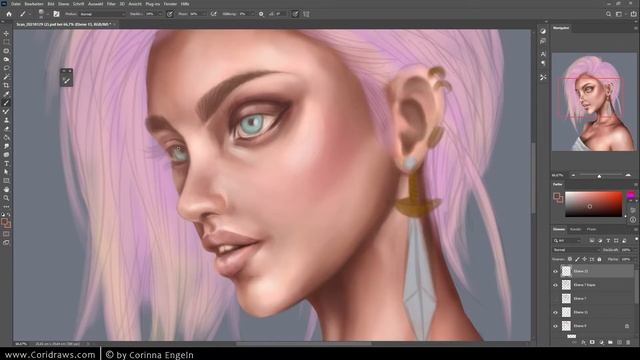Image resolution: width=640 pixels, height=360 pixels.
Task: Open the Datei menu
Action: 16,4
